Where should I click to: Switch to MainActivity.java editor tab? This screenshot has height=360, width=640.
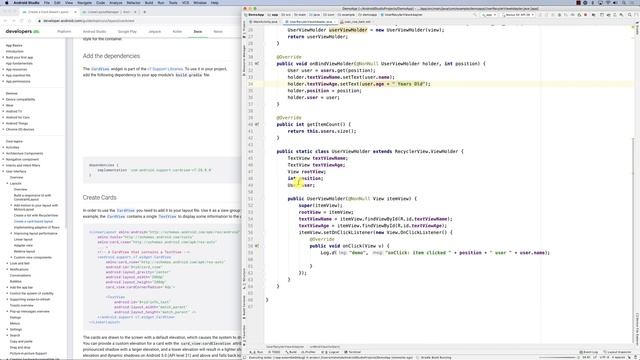264,22
